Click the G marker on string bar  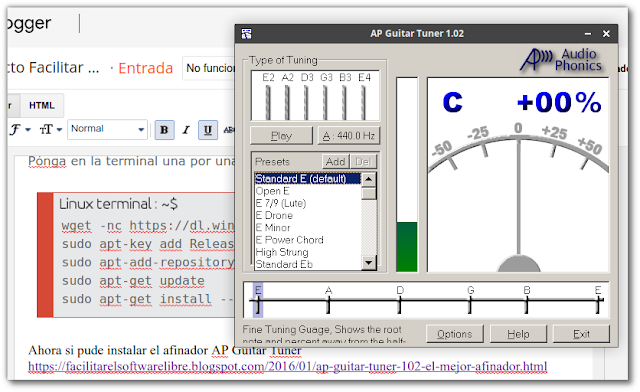point(471,300)
